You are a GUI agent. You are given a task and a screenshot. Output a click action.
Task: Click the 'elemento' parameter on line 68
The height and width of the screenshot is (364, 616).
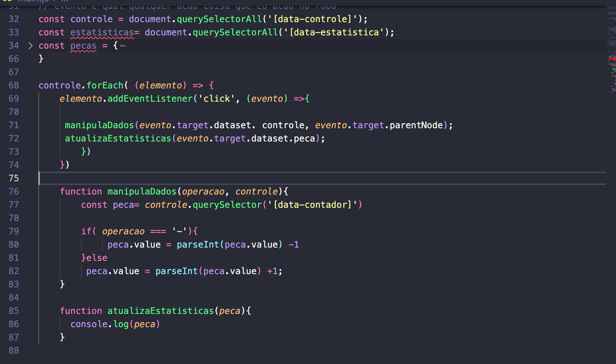[161, 85]
